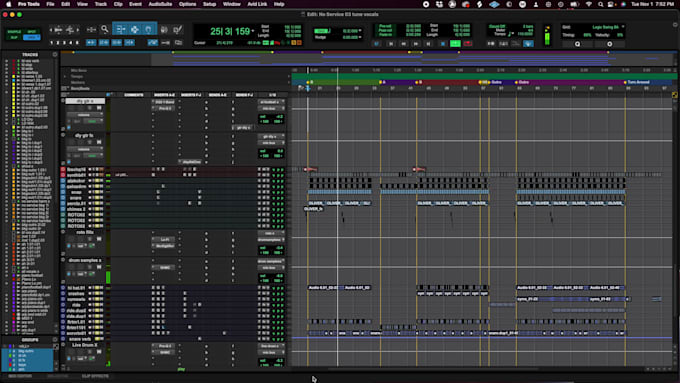Click the Go to End transport button
The height and width of the screenshot is (383, 680).
(x=428, y=44)
